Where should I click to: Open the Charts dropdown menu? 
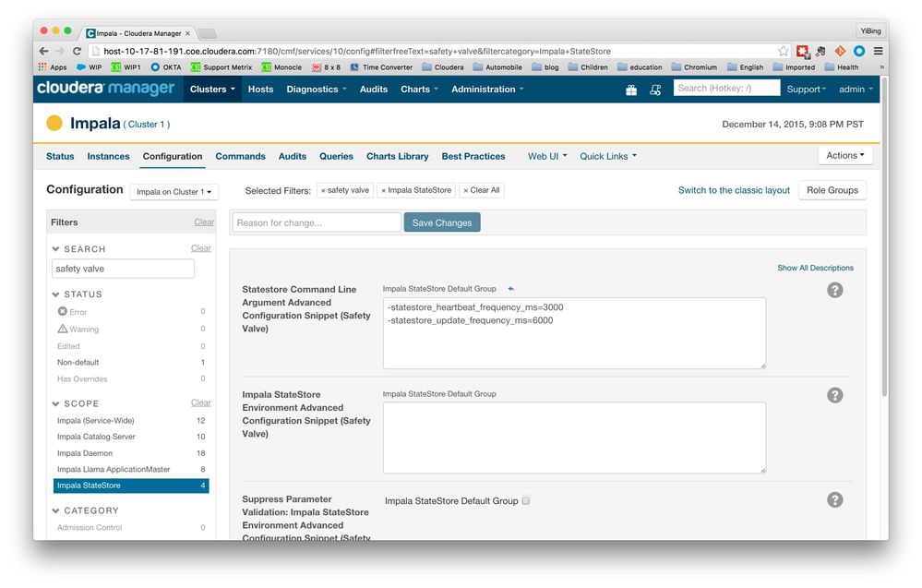(419, 90)
